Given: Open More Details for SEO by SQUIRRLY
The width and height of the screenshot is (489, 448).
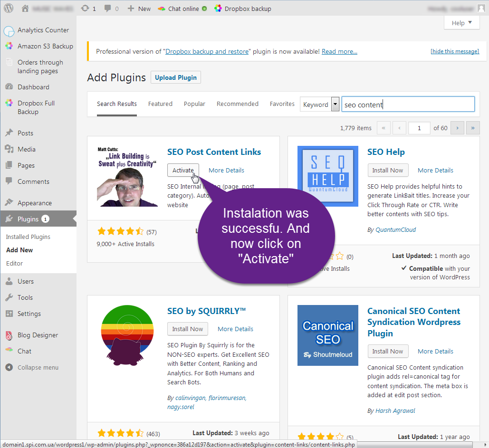Looking at the screenshot, I should (x=235, y=329).
